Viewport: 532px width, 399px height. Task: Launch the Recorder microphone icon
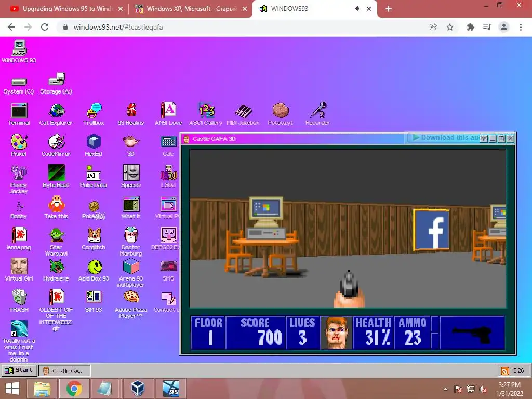[317, 114]
